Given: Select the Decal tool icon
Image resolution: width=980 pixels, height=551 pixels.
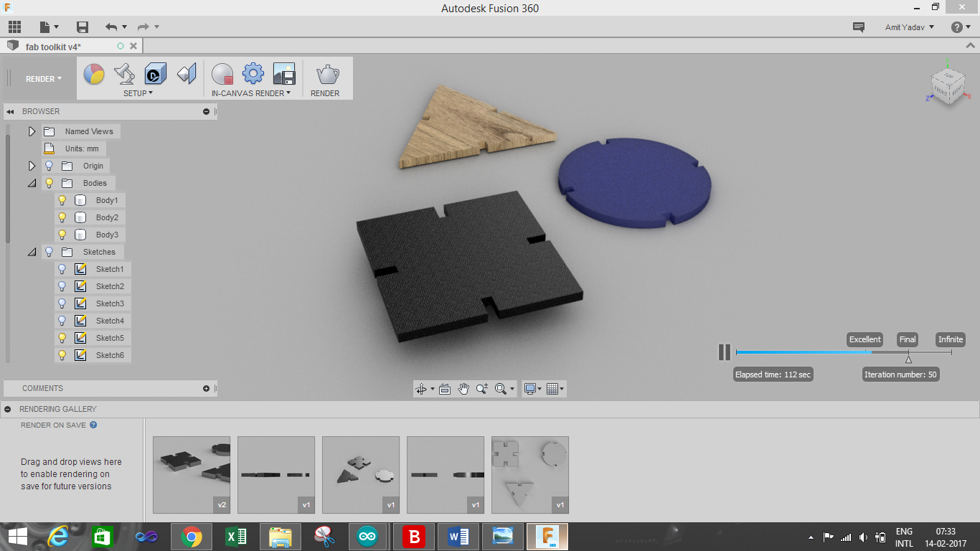Looking at the screenshot, I should [x=156, y=73].
